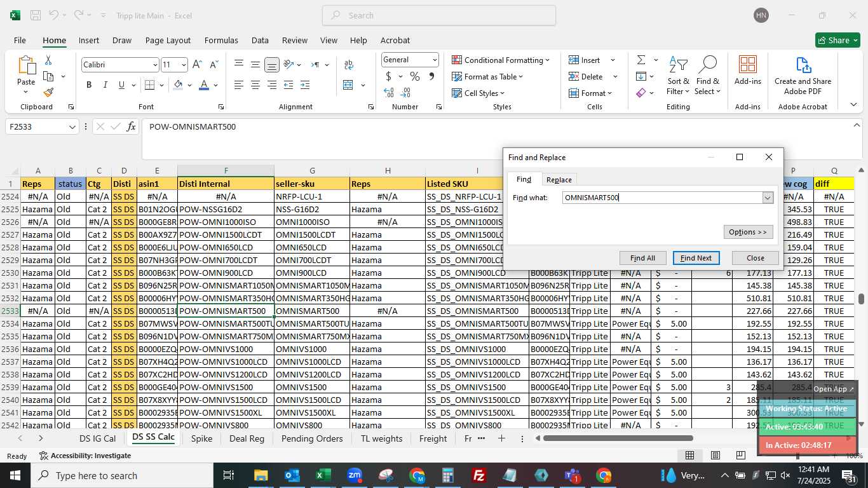This screenshot has height=488, width=868.
Task: Click the Decrease Indent icon
Action: point(288,85)
